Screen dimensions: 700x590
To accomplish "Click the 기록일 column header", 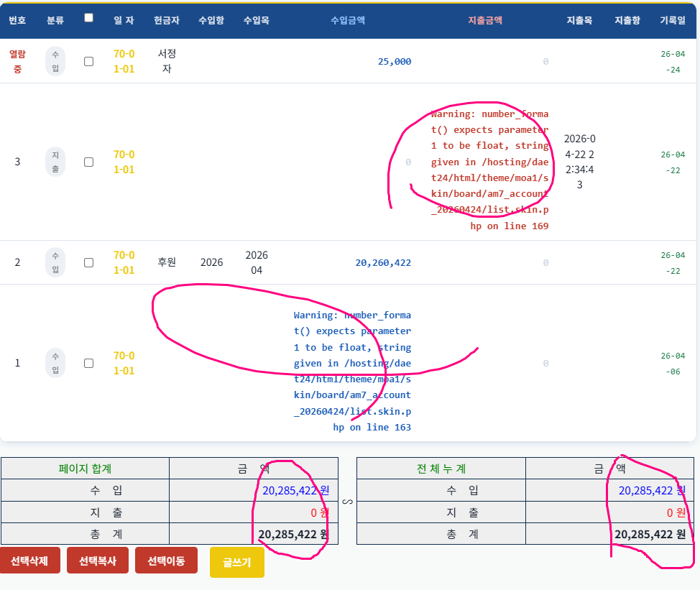I will click(x=673, y=20).
